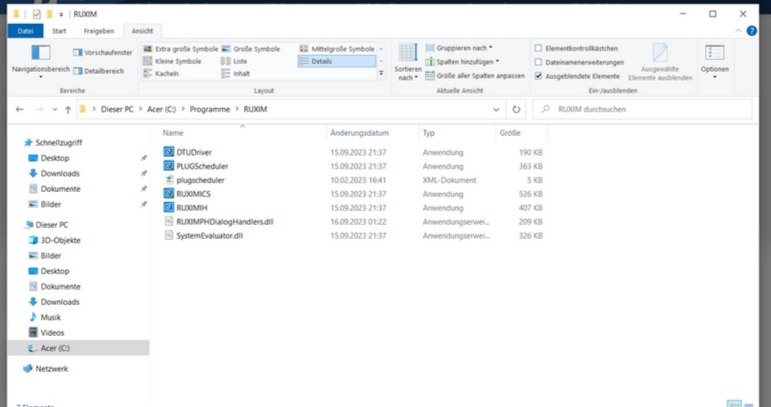Viewport: 771px width, 407px height.
Task: Open 3D-Objekte folder in sidebar
Action: [60, 240]
